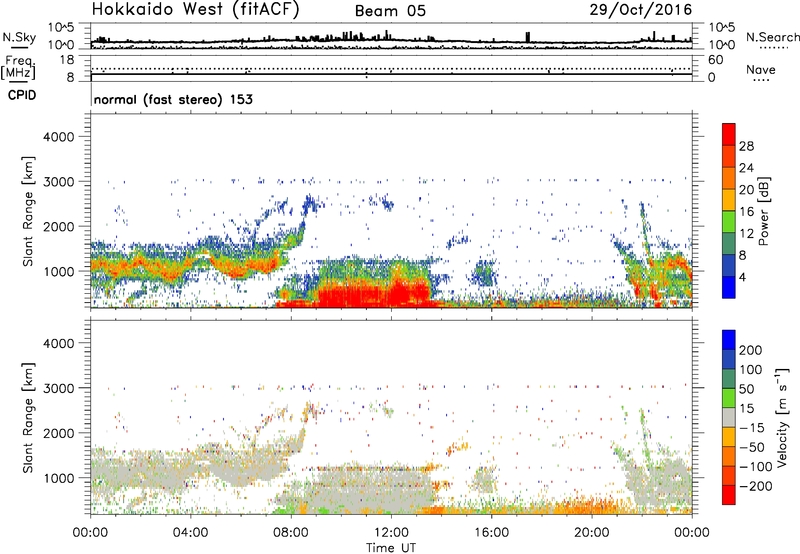Screen dimensions: 800x554
Task: Click the 'Power [dB]' colorbar title
Action: coord(764,211)
